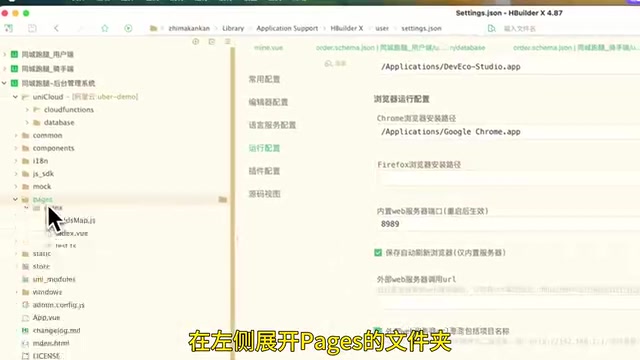This screenshot has width=640, height=360.
Task: Click the App.vue file icon
Action: pyautogui.click(x=25, y=318)
